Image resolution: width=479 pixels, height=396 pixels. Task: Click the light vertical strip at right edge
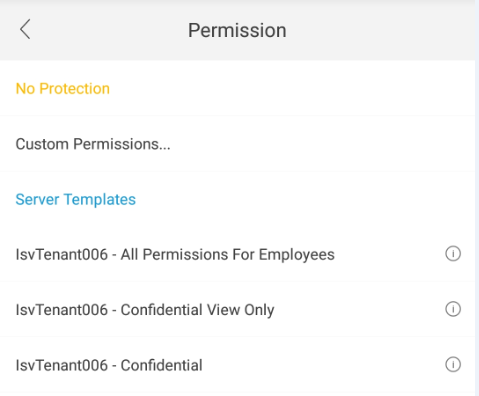coord(477,198)
